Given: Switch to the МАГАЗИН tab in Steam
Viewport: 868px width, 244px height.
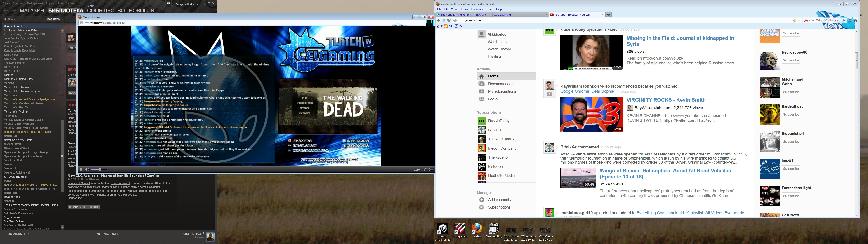Looking at the screenshot, I should [32, 11].
